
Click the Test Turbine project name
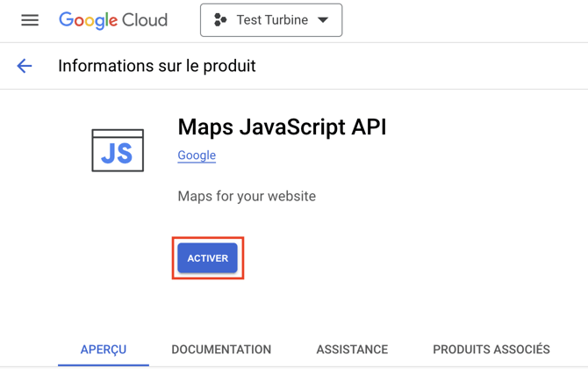click(x=272, y=20)
